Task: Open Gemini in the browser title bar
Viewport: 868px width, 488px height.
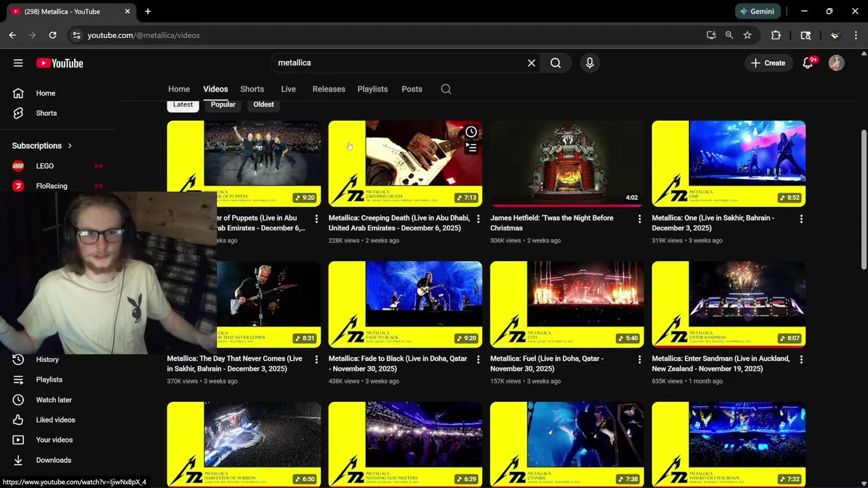Action: click(757, 12)
